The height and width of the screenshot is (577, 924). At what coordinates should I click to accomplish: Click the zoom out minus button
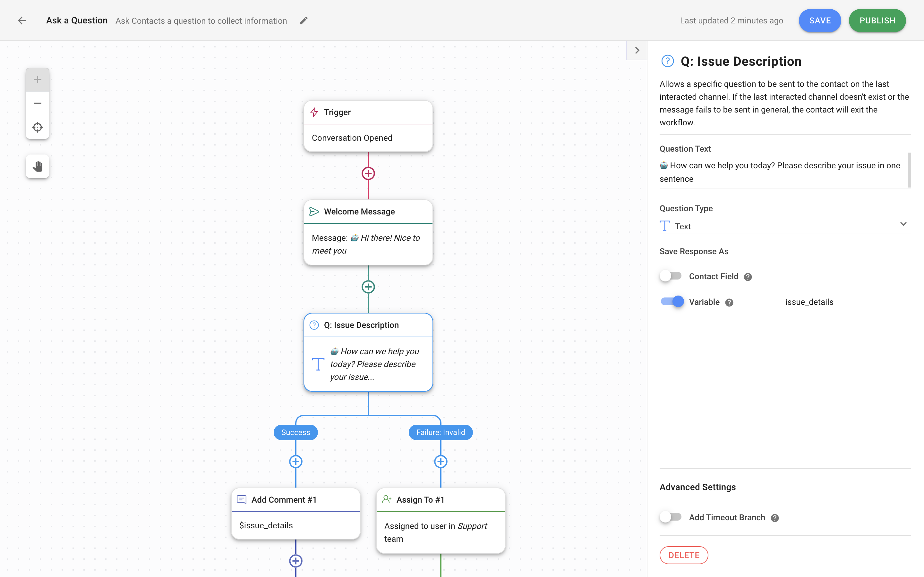tap(37, 103)
